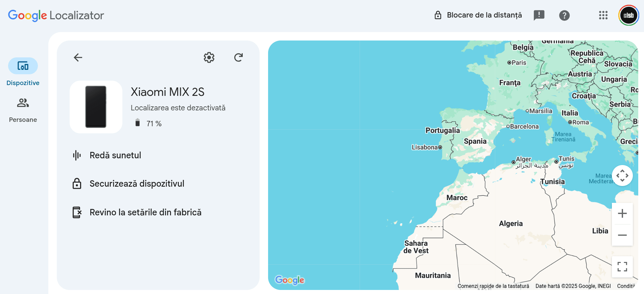Open the Google apps grid
644x294 pixels.
[603, 15]
